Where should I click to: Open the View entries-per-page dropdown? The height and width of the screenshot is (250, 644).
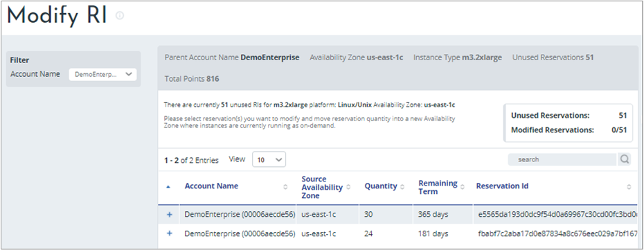(x=269, y=160)
